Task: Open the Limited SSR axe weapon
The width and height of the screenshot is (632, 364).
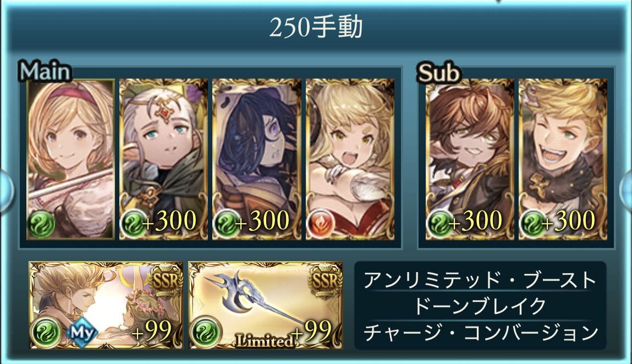Action: pos(265,305)
